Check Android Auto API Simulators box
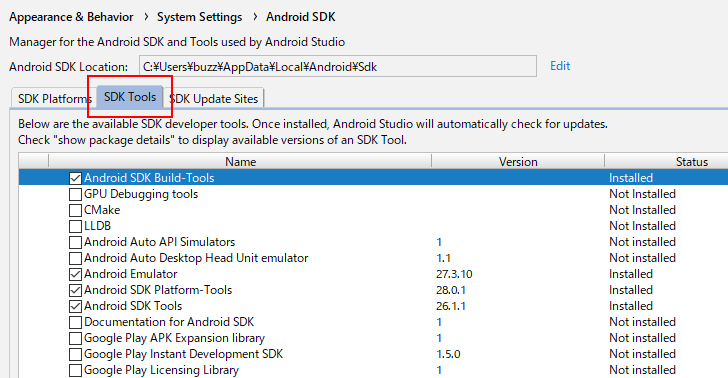 pos(75,242)
